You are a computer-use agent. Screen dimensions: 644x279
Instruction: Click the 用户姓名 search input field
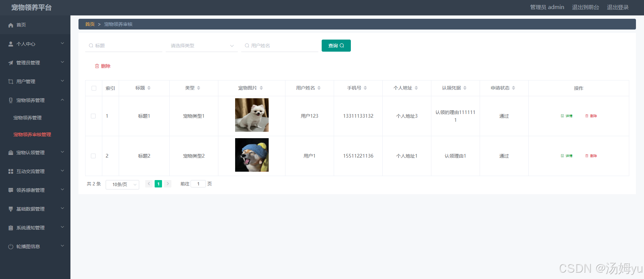280,46
